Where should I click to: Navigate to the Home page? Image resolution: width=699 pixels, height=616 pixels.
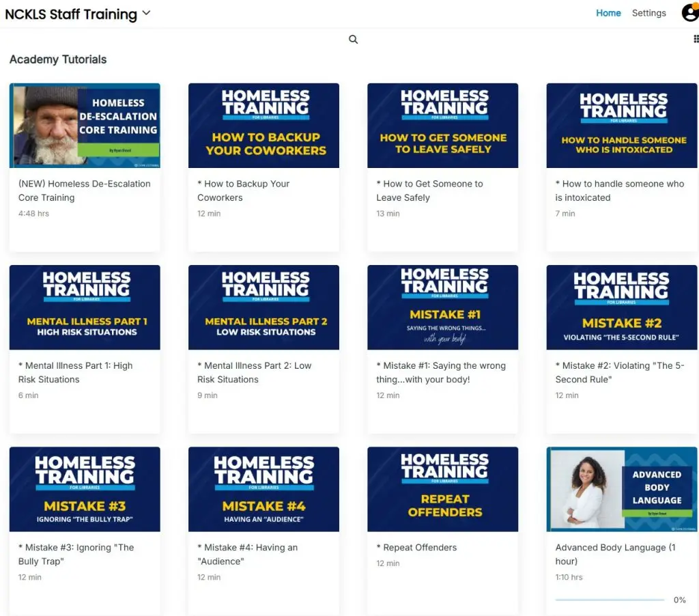pos(608,12)
